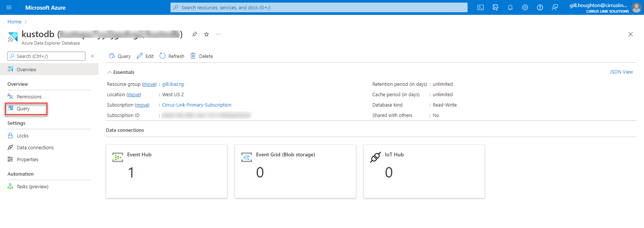Click the Delete toolbar button
Screen dimensions: 644x228
click(202, 56)
